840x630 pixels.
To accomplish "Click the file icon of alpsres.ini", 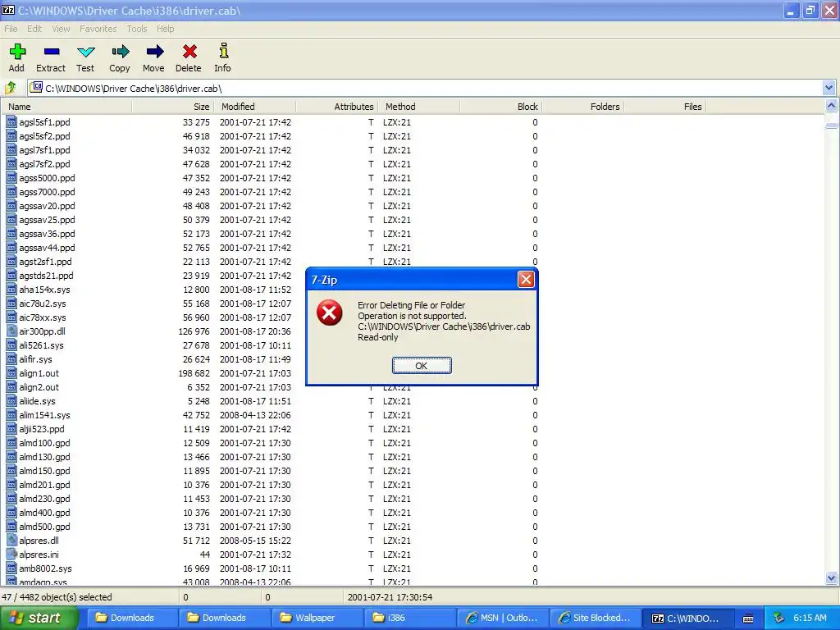I will click(x=11, y=554).
